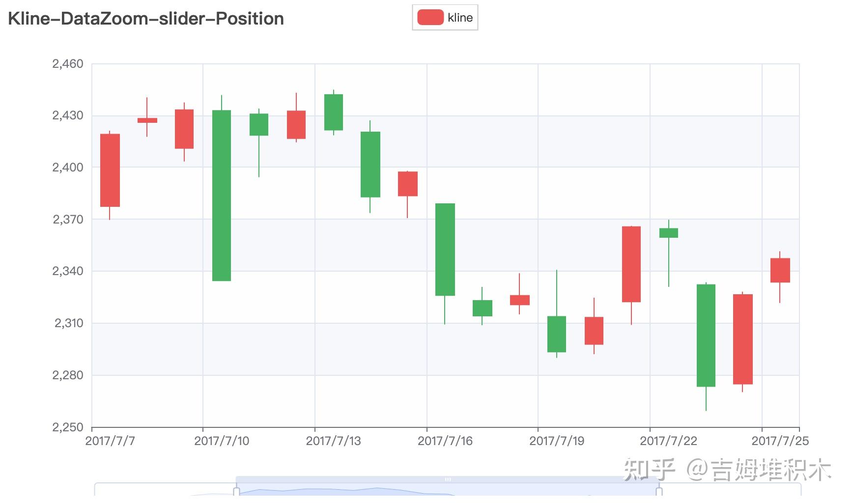Screen dimensions: 853x504
Task: Click the red candlestick on 2017/7/7
Action: tap(110, 169)
